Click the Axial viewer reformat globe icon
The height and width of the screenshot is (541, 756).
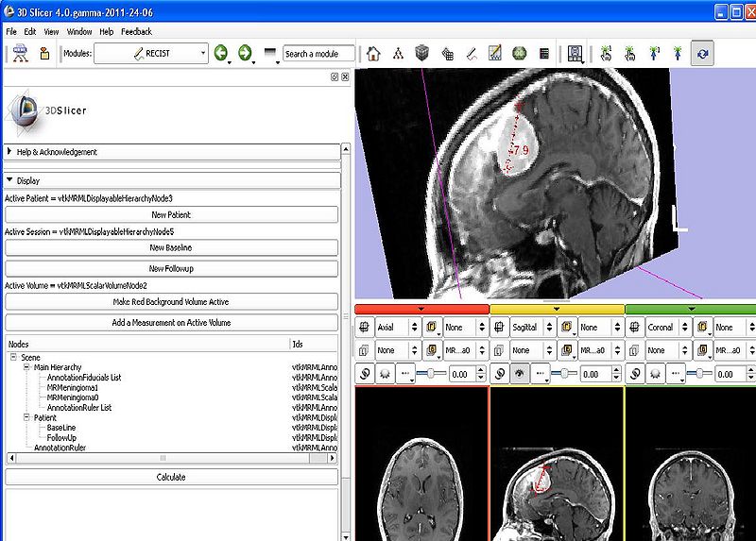tap(365, 327)
